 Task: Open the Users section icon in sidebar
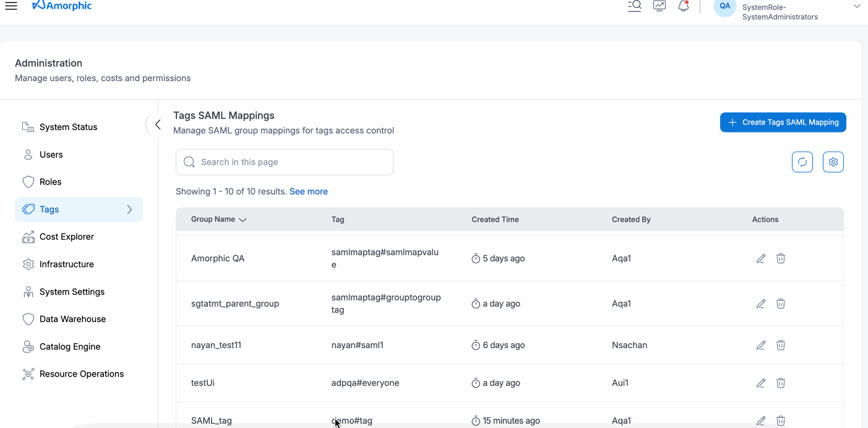(28, 154)
